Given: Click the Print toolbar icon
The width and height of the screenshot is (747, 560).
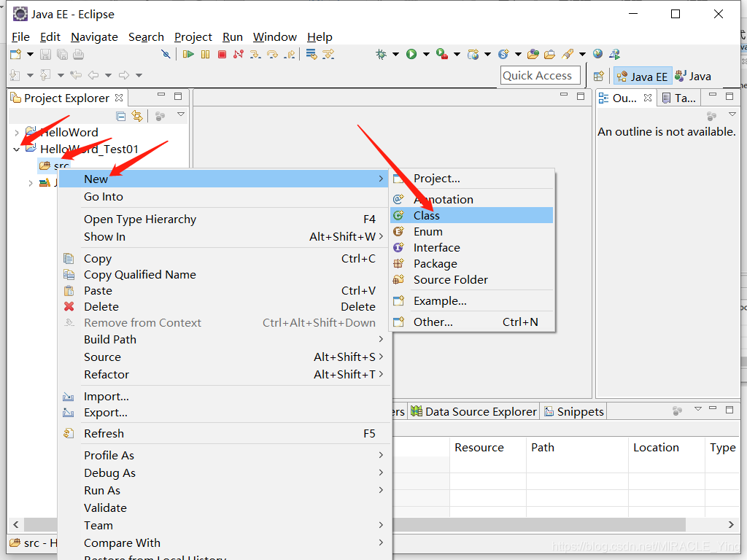Looking at the screenshot, I should [79, 54].
